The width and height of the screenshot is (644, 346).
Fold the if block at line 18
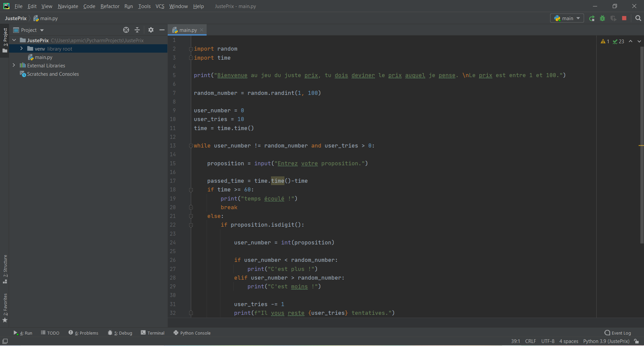point(191,190)
